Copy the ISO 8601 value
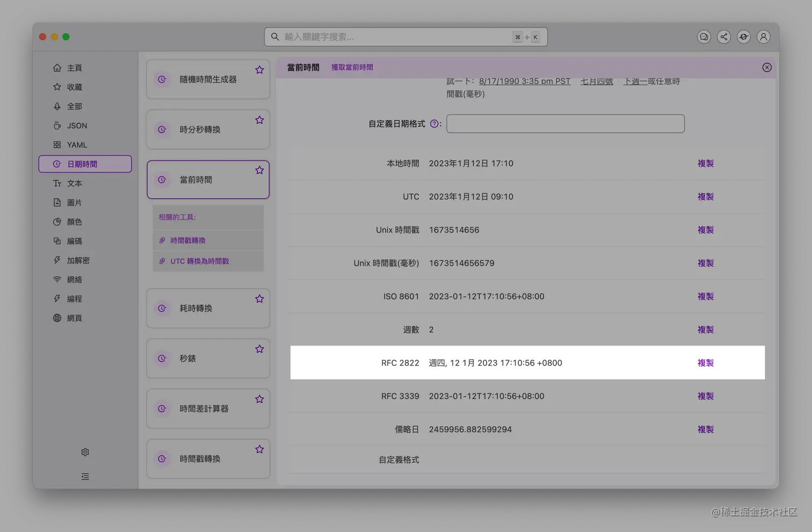The height and width of the screenshot is (532, 812). pos(705,296)
